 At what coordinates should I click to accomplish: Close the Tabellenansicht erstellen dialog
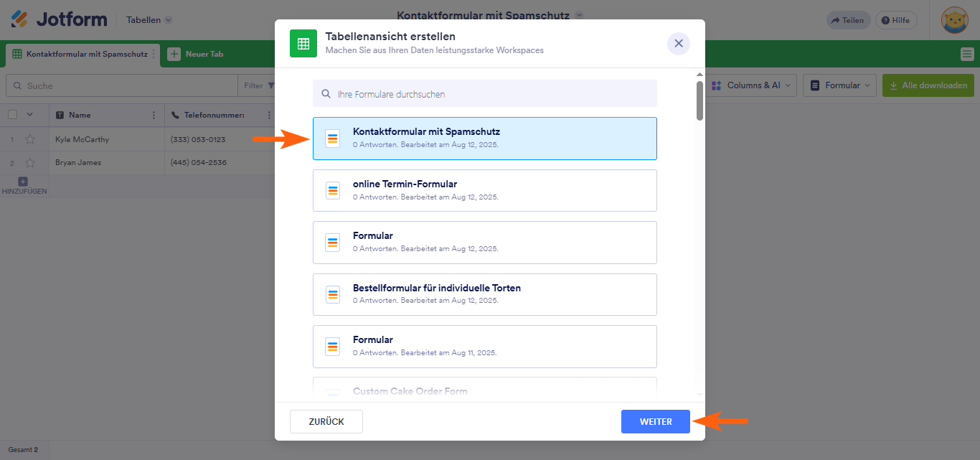(679, 43)
